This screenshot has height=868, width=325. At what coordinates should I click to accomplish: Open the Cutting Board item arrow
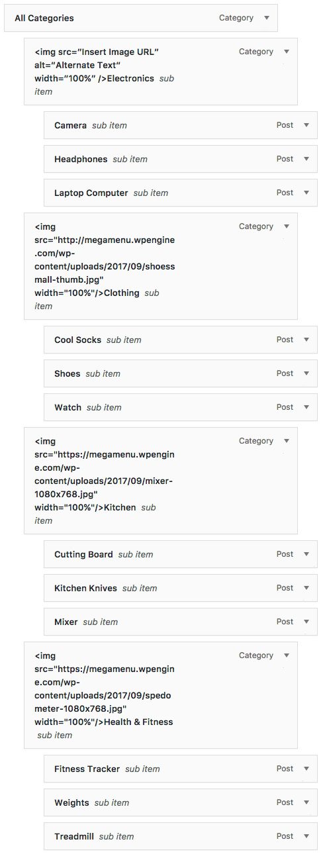click(x=306, y=554)
